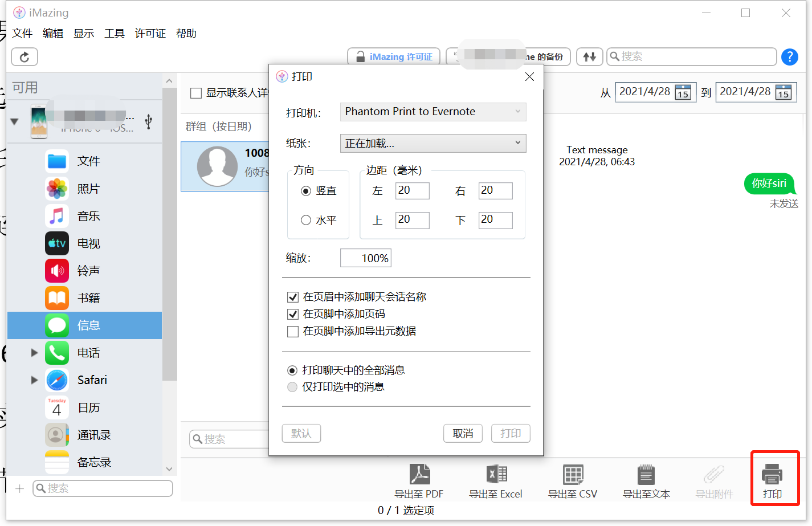Open the View (显示) menu
Screen dimensions: 812x526
84,34
